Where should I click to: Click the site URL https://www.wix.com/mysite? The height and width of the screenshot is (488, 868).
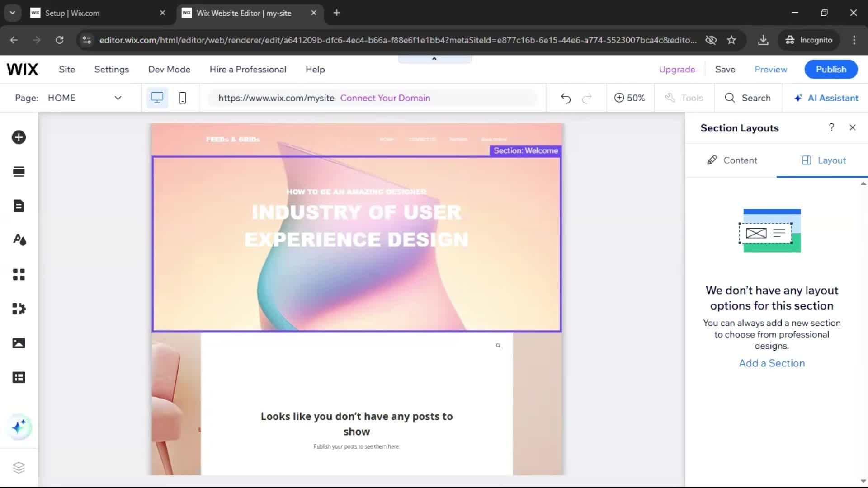coord(276,98)
